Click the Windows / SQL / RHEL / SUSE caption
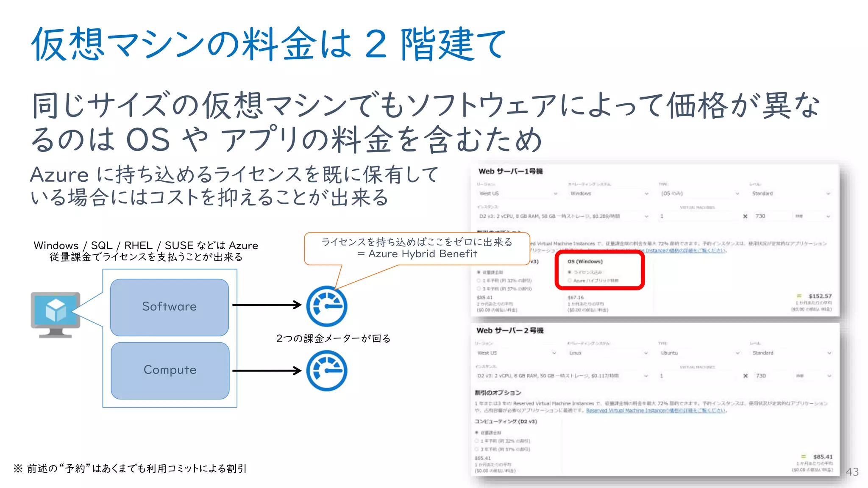 146,251
